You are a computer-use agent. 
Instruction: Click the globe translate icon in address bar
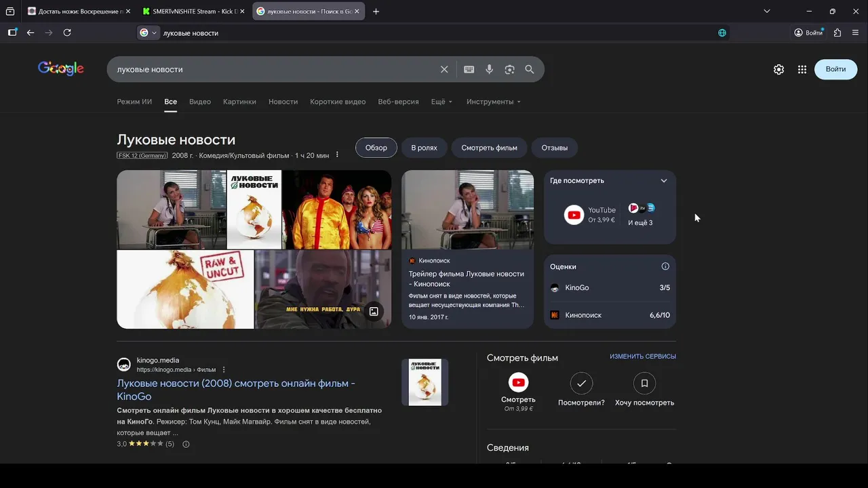click(722, 33)
